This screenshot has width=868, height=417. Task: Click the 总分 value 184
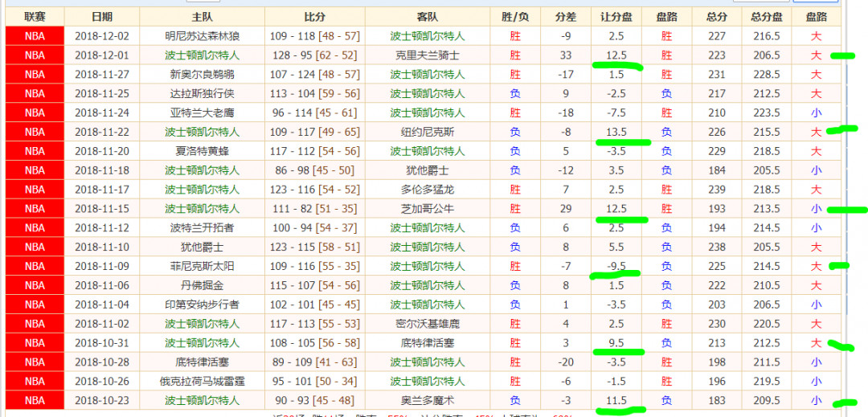click(717, 170)
